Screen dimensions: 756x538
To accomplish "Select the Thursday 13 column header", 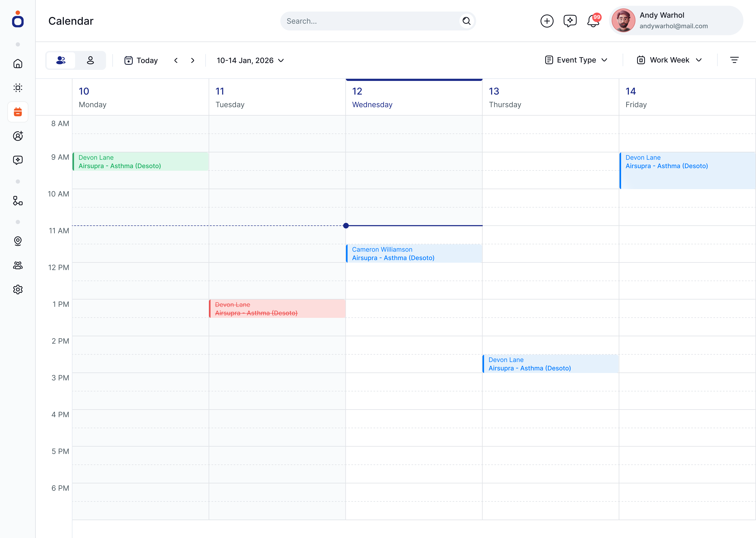I will [550, 97].
